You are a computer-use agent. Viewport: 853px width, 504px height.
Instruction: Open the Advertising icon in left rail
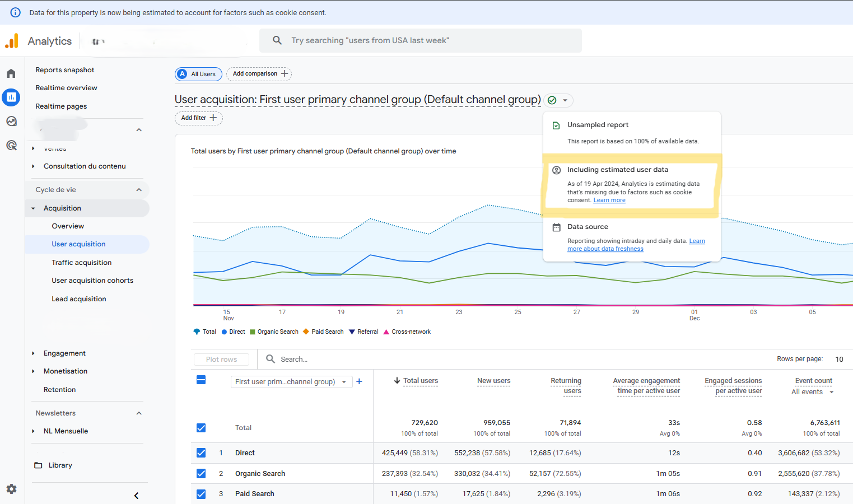click(x=11, y=146)
